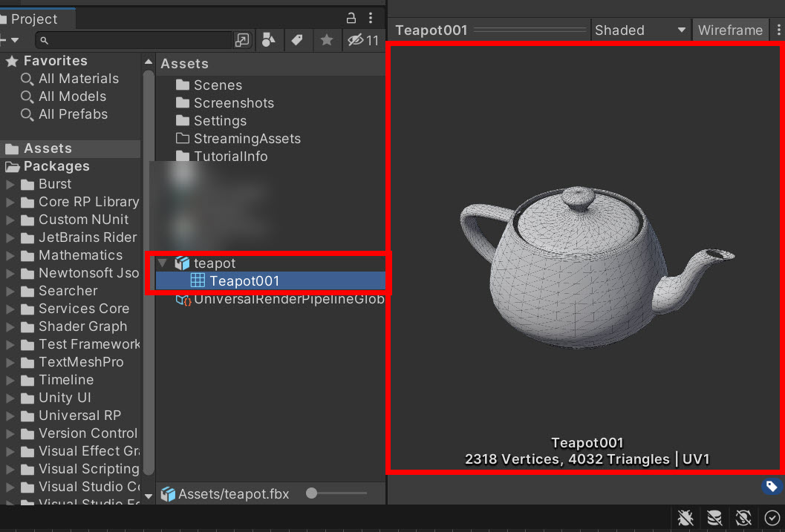Click the left pane scrollbar down arrow
Image resolution: width=785 pixels, height=532 pixels.
coord(149,496)
